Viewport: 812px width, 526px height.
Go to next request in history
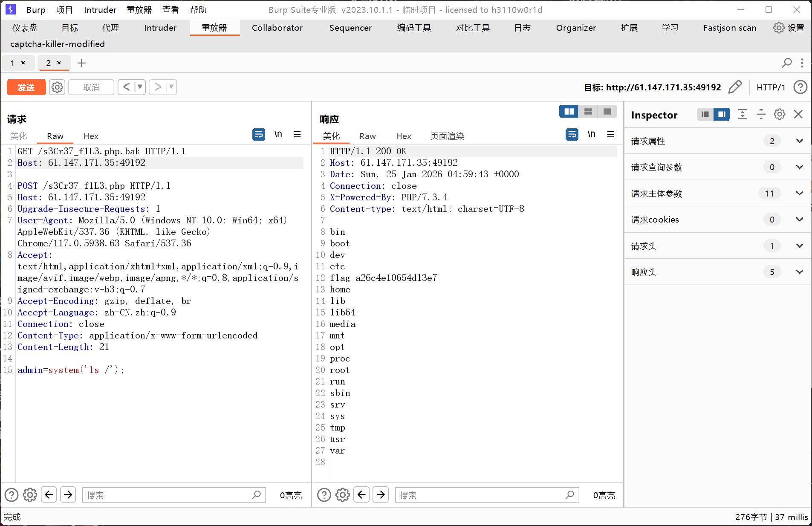pos(158,87)
